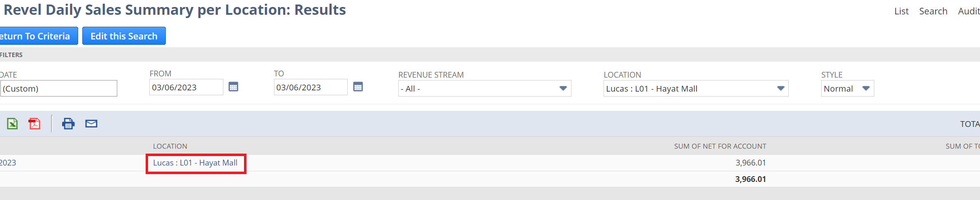980x200 pixels.
Task: Open Lucas : L01 - Hayat Mall row link
Action: click(x=195, y=163)
